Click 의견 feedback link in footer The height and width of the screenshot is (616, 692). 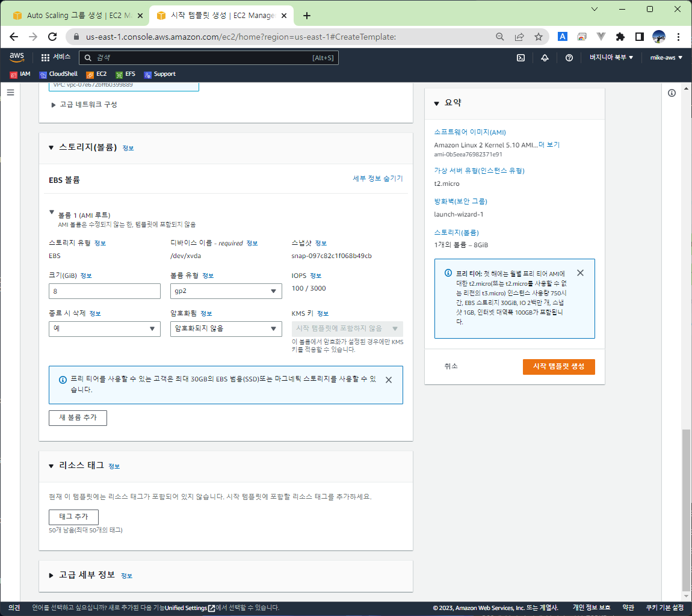point(14,608)
